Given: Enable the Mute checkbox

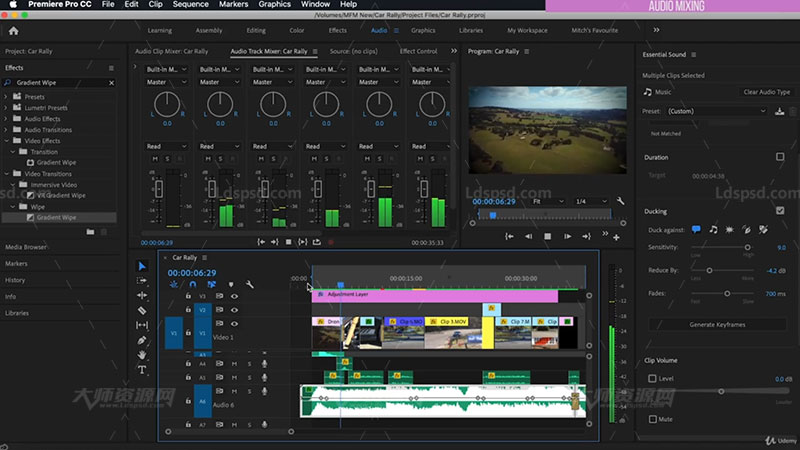Looking at the screenshot, I should [x=653, y=419].
